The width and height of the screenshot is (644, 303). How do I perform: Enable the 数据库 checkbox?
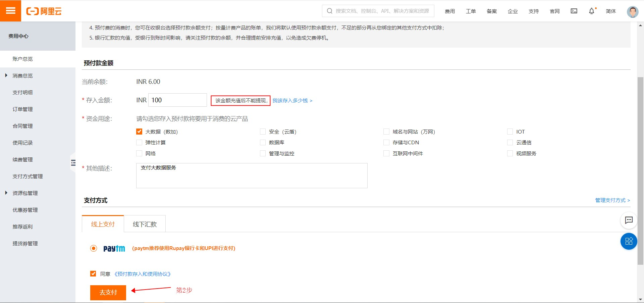tap(262, 142)
